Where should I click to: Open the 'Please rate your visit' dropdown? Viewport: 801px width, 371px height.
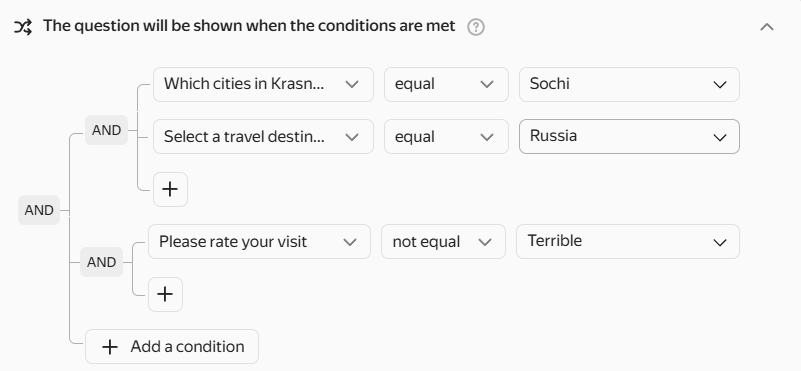click(259, 242)
